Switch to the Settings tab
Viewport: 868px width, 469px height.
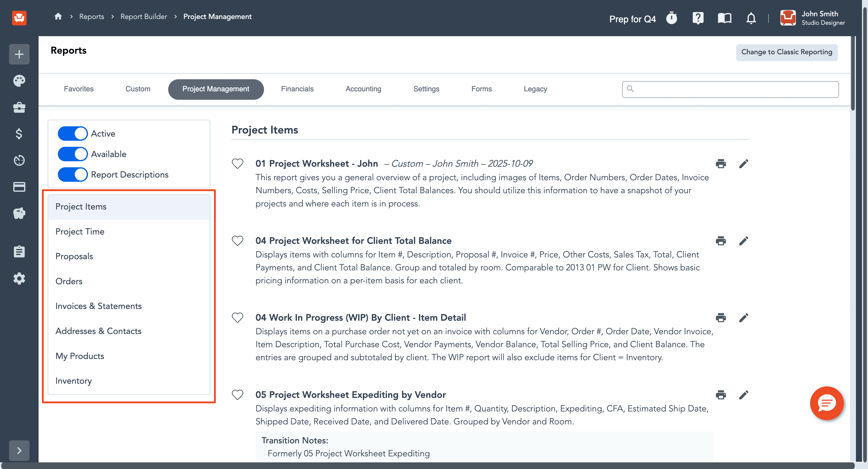pos(426,89)
